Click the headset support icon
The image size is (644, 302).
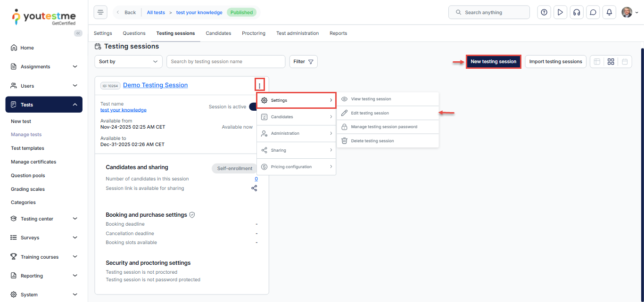click(x=576, y=12)
